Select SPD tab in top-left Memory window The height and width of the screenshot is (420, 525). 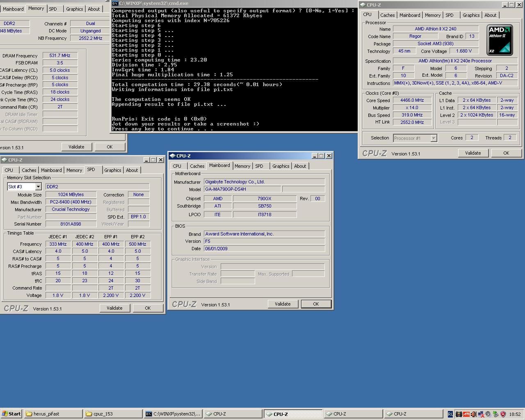pyautogui.click(x=53, y=9)
